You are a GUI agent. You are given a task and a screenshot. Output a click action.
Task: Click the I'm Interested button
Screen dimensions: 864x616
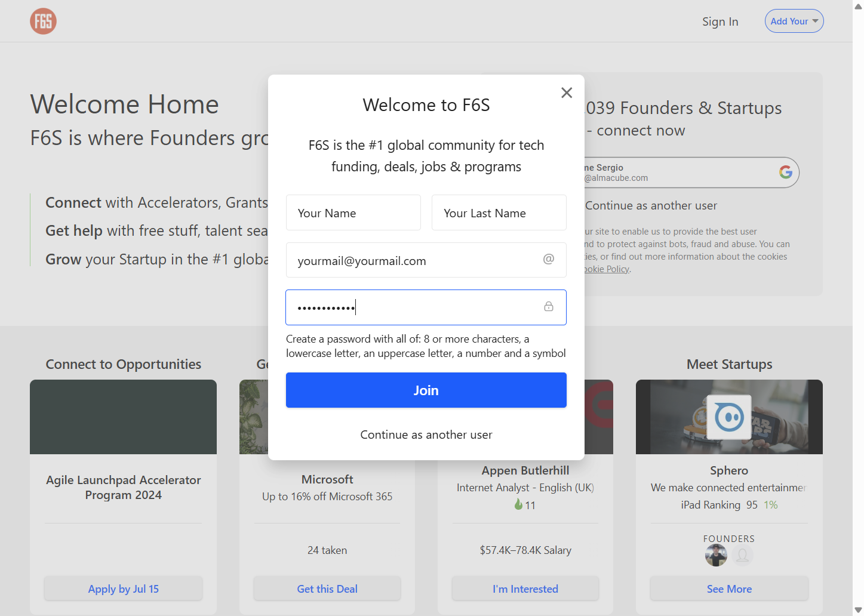[525, 589]
